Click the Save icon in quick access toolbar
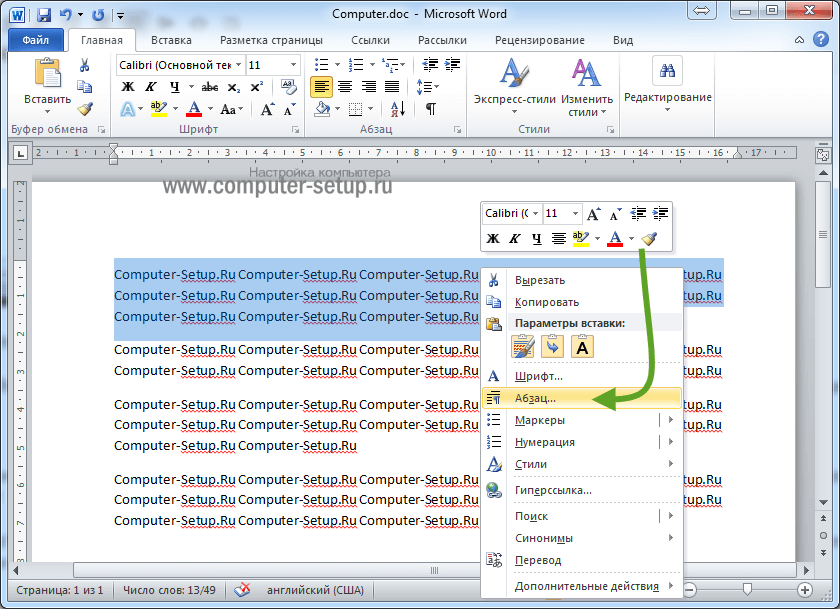Screen dimensions: 840x609 pos(45,15)
